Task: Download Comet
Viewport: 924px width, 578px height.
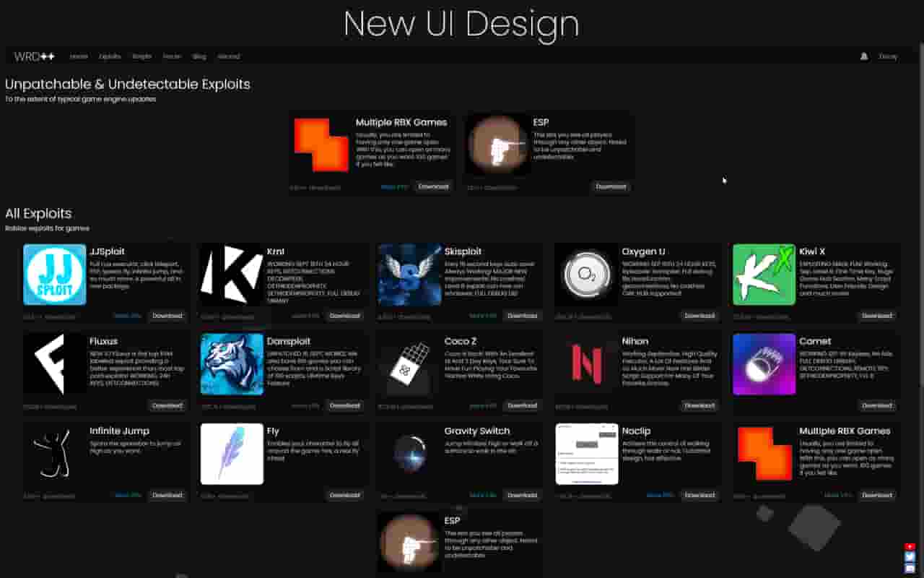Action: point(877,405)
